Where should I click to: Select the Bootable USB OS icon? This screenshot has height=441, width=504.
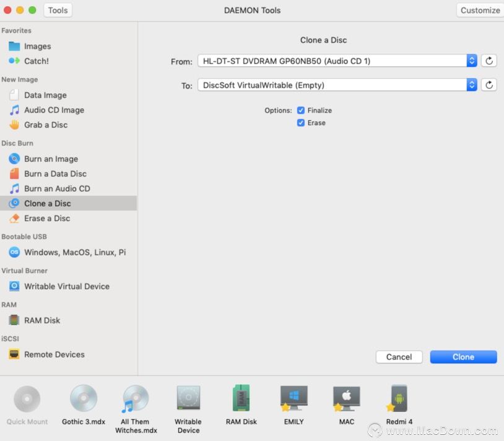pyautogui.click(x=14, y=252)
